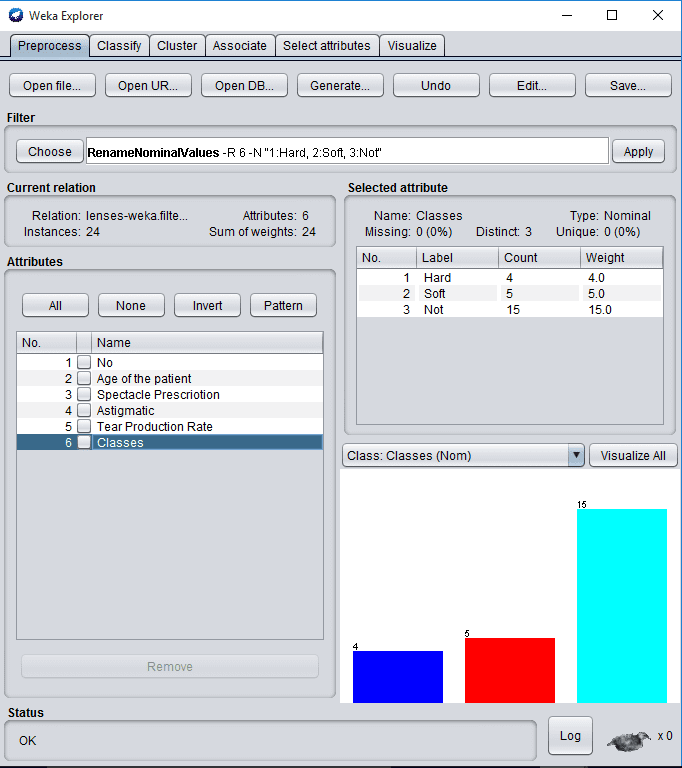Click the red Soft histogram bar
Image resolution: width=682 pixels, height=768 pixels.
point(510,671)
